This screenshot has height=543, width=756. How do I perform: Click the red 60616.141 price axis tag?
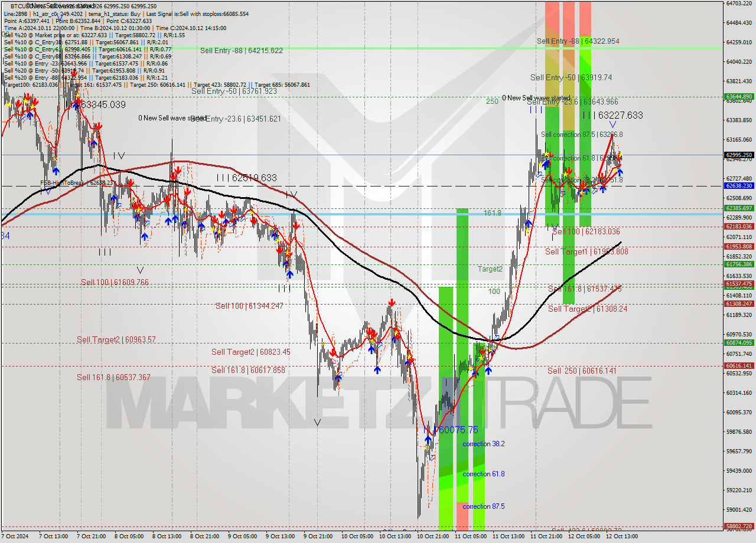(738, 365)
